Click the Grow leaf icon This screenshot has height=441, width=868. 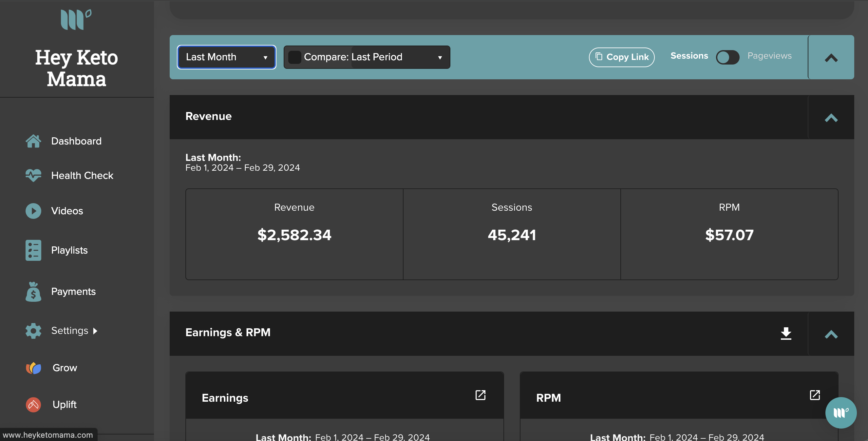coord(33,368)
